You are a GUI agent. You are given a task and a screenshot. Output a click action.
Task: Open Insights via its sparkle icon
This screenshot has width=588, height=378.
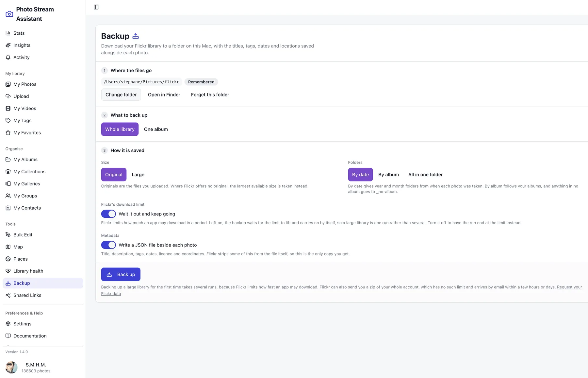8,45
